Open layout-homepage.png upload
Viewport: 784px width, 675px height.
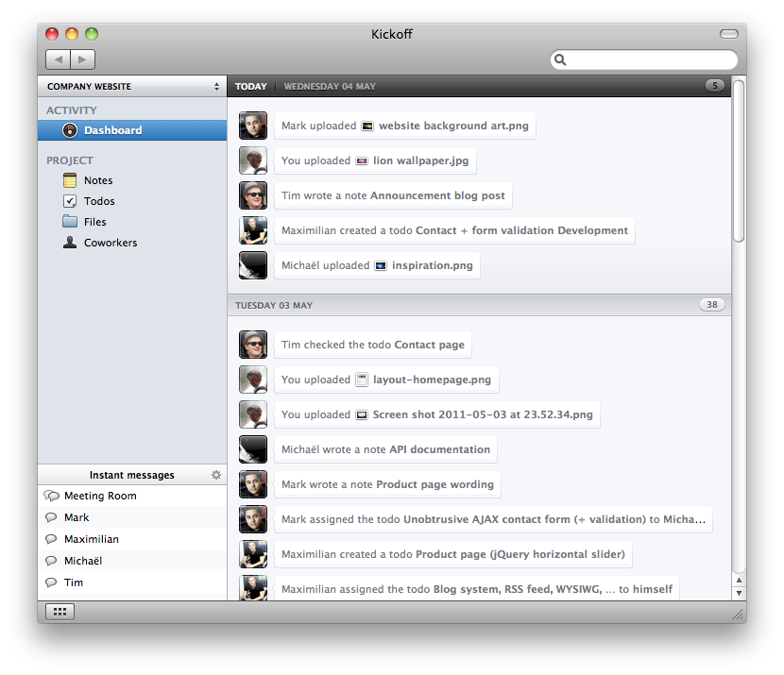(386, 380)
